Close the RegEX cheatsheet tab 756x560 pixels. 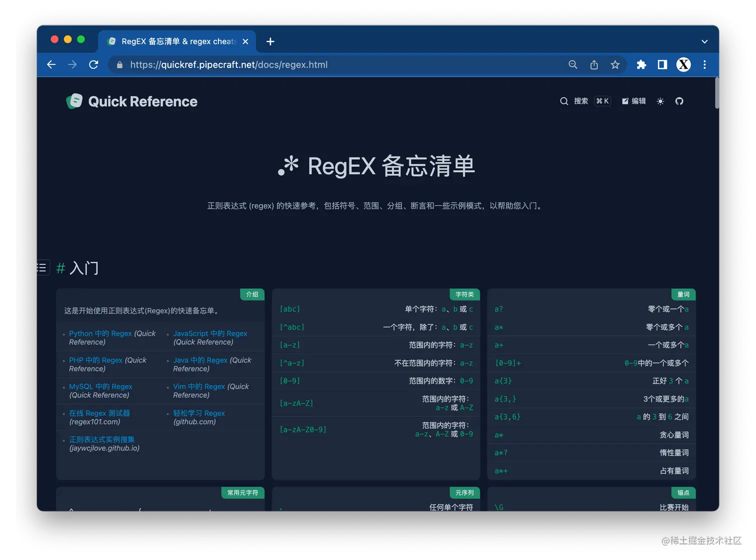[x=245, y=42]
